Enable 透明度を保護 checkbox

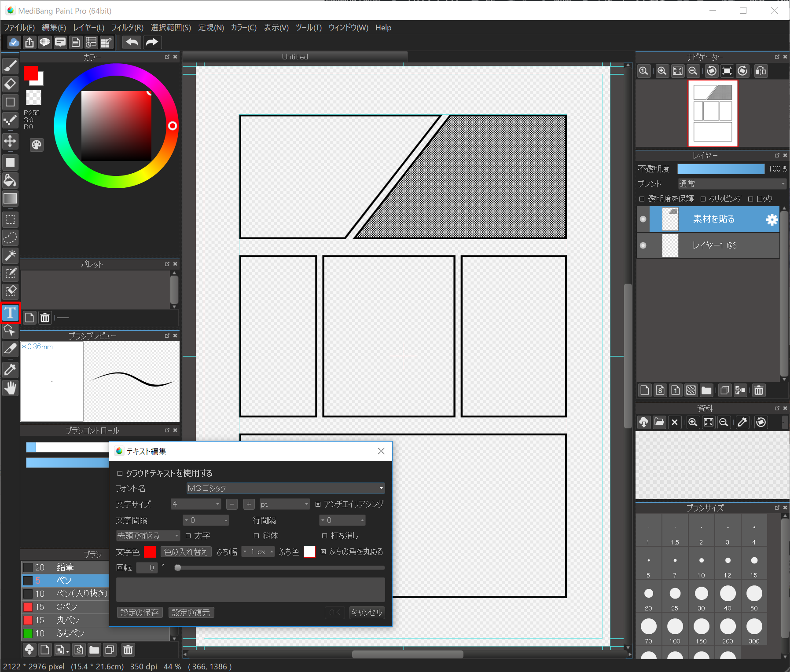[642, 199]
